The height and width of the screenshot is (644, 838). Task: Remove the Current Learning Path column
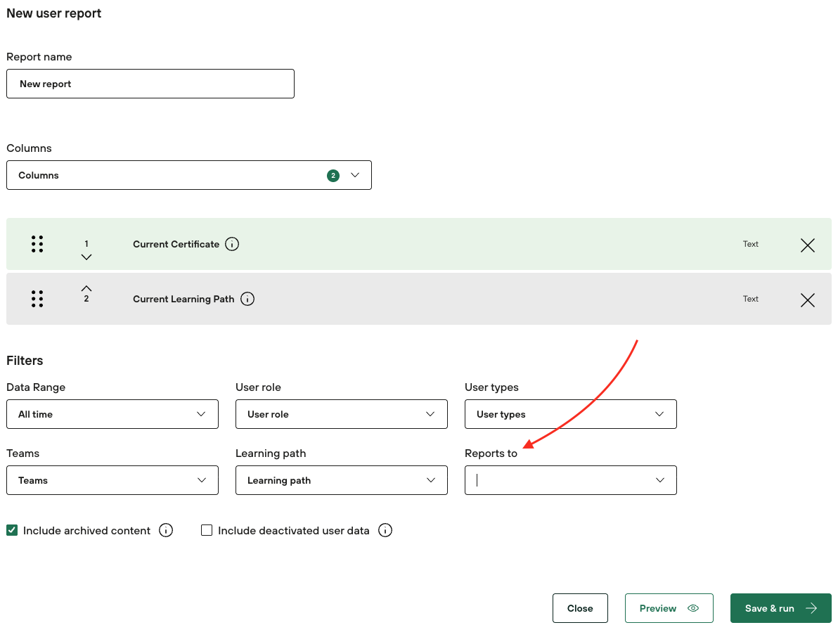(x=808, y=300)
